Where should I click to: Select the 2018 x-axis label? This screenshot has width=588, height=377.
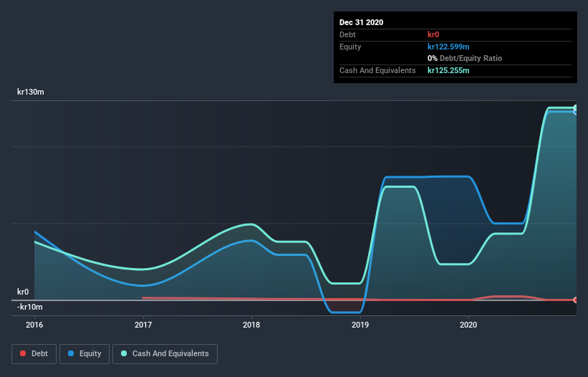tap(251, 325)
